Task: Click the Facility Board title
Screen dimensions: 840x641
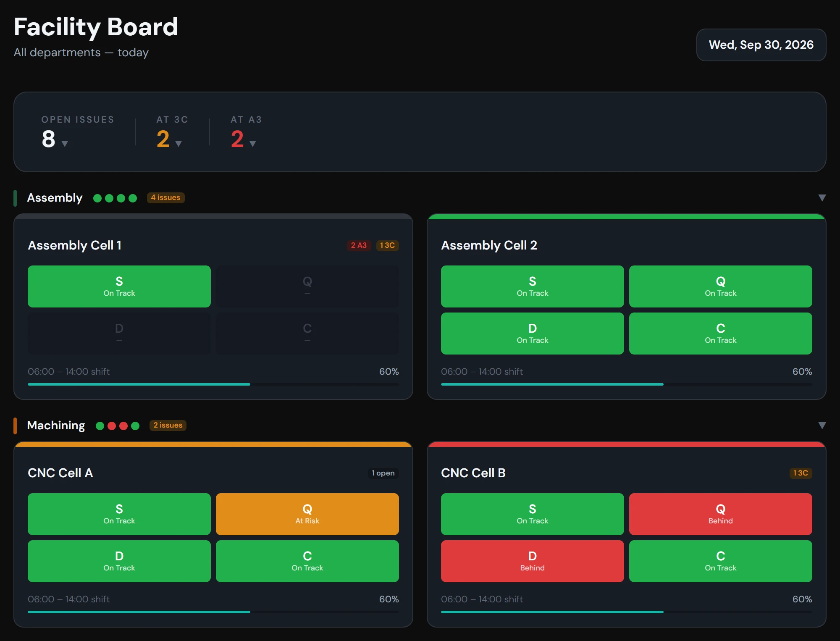Action: (96, 27)
